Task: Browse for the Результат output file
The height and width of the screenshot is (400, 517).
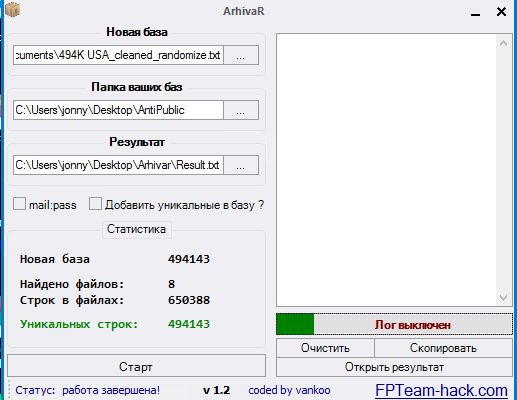Action: point(241,165)
